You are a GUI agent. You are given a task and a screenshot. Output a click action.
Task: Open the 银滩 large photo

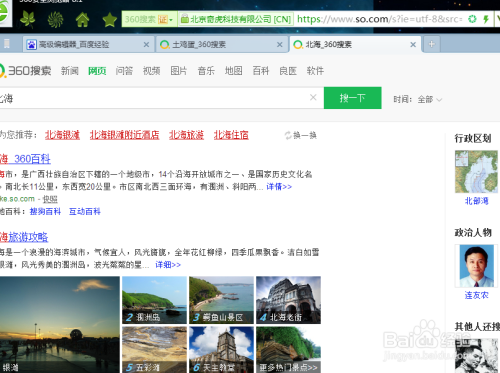click(60, 325)
